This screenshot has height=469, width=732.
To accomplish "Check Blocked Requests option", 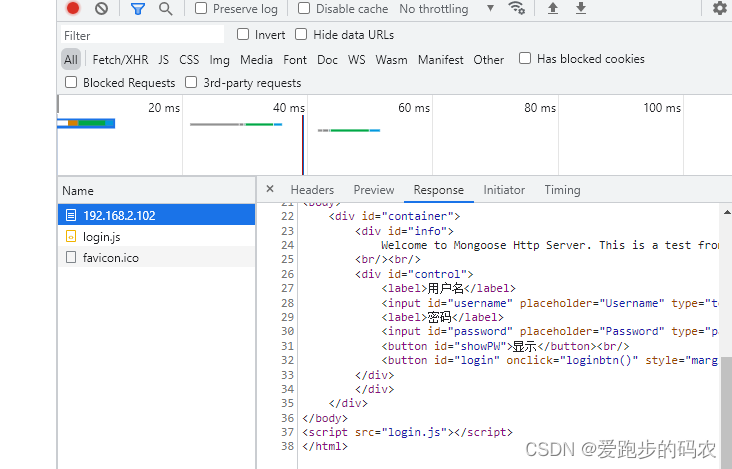I will [x=71, y=82].
